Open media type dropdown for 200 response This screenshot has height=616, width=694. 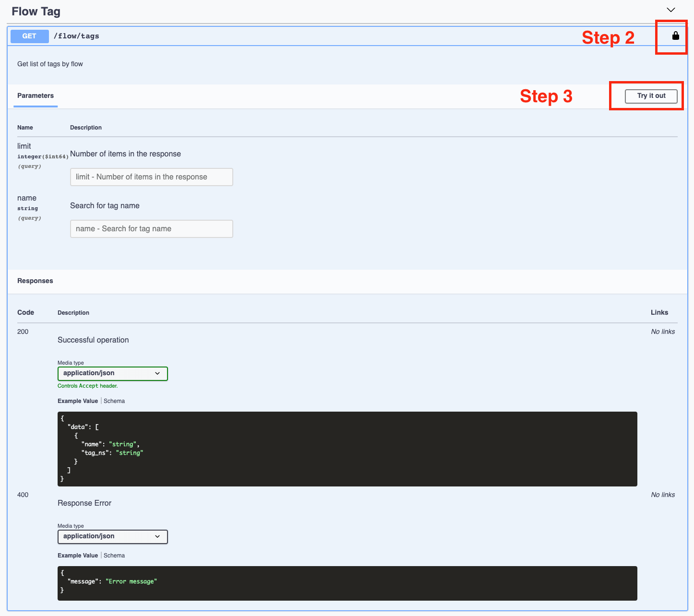[113, 373]
